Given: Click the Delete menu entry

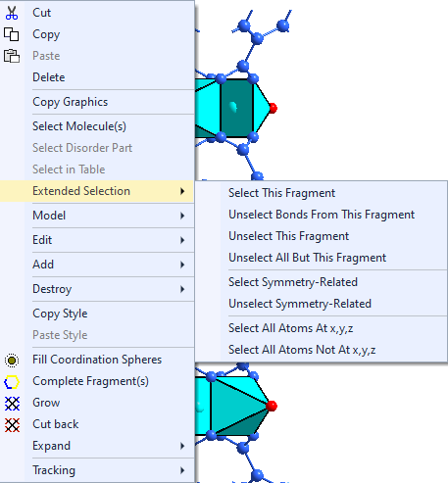Looking at the screenshot, I should (97, 77).
